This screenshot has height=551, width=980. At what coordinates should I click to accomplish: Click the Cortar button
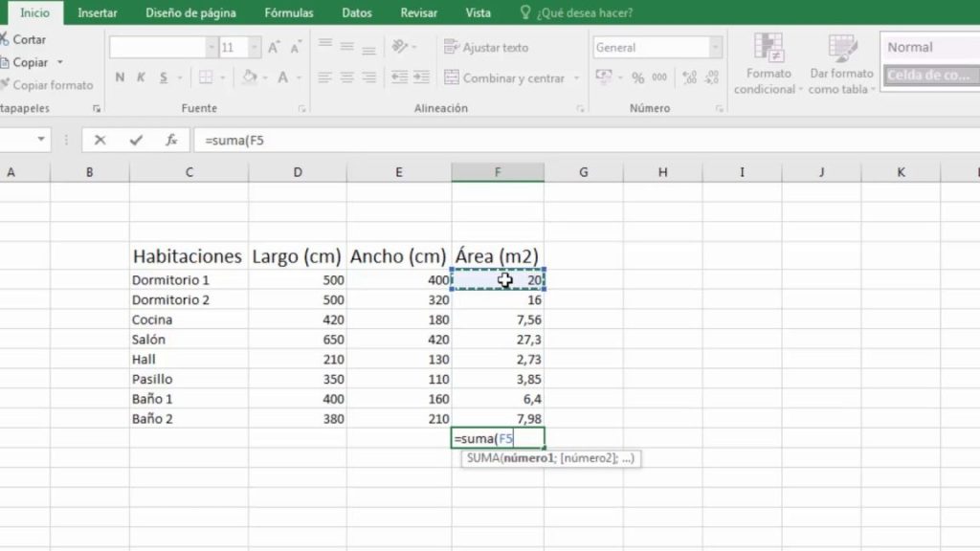(x=23, y=39)
